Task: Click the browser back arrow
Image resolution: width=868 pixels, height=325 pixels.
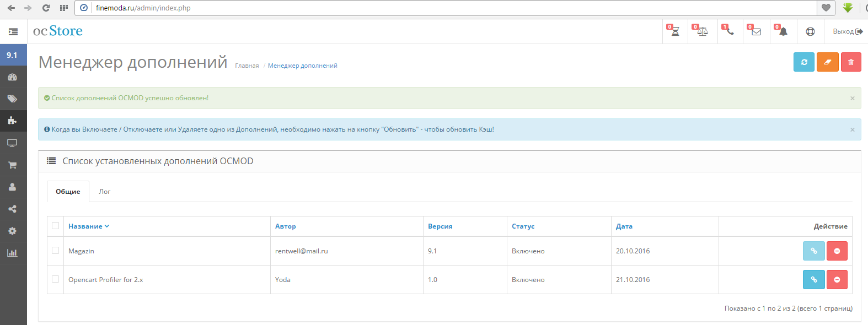Action: (11, 8)
